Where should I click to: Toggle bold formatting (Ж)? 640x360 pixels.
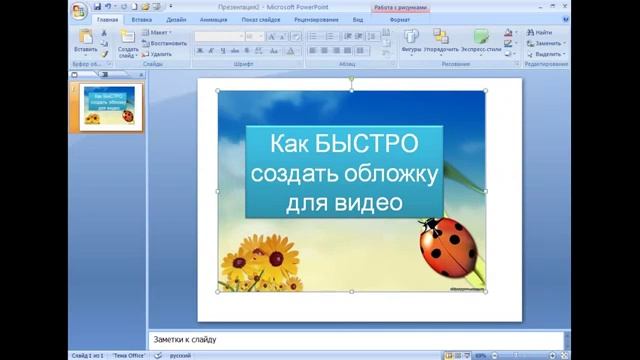(x=200, y=51)
